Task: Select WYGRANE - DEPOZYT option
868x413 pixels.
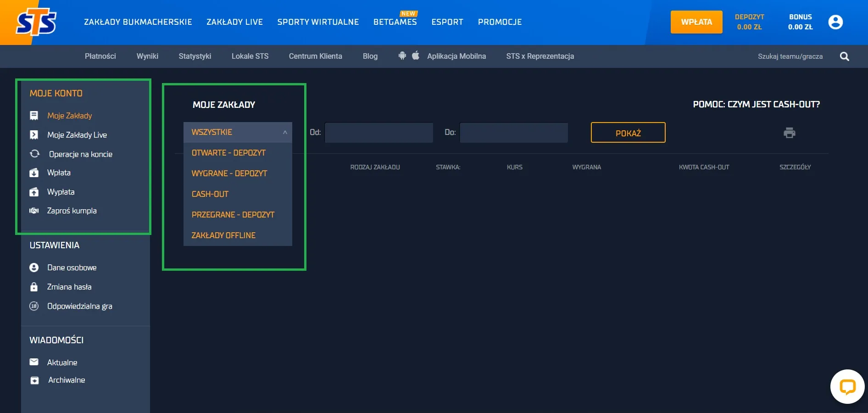Action: tap(238, 173)
